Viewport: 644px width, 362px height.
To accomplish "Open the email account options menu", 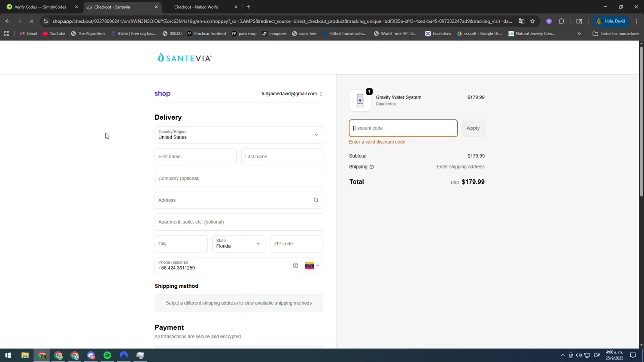I will [321, 94].
